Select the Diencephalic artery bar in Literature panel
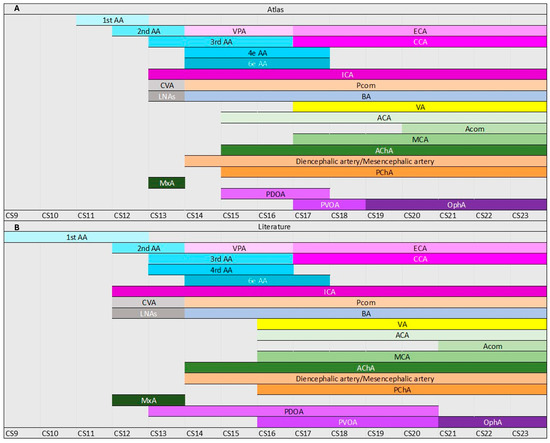The image size is (550, 443). (365, 379)
